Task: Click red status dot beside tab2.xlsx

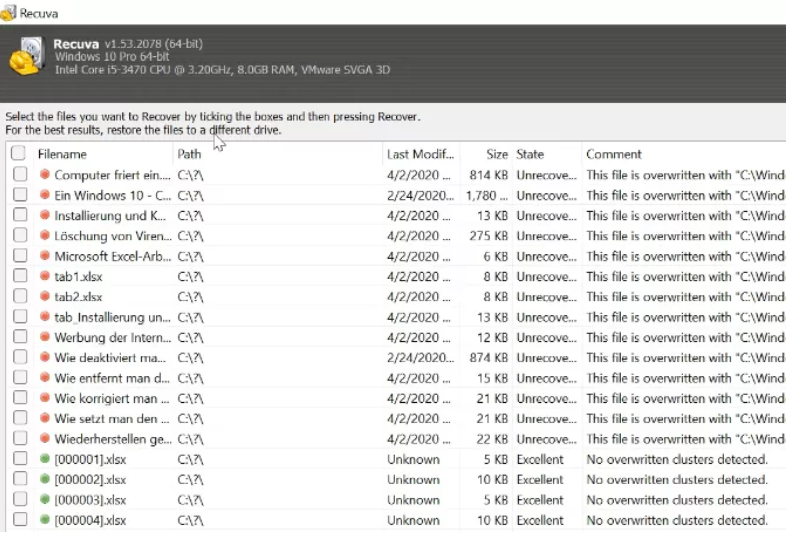Action: pos(45,297)
